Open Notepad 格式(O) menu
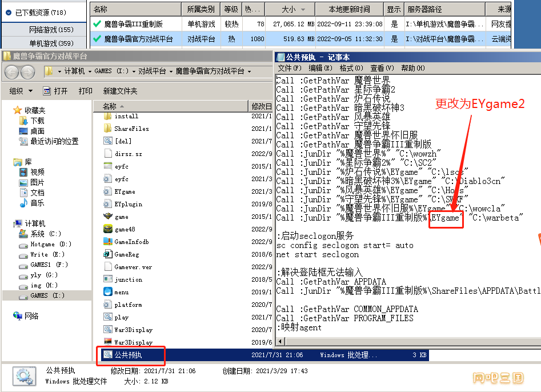 [x=351, y=69]
